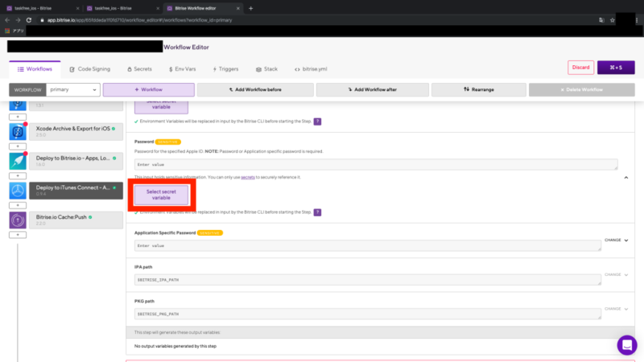Go to the Env Vars tab

click(183, 69)
